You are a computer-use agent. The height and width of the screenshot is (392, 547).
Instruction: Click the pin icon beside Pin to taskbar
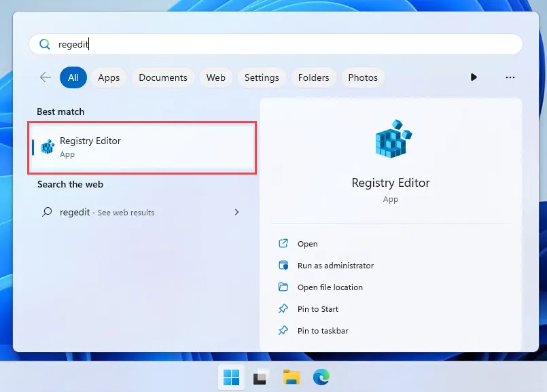coord(283,330)
